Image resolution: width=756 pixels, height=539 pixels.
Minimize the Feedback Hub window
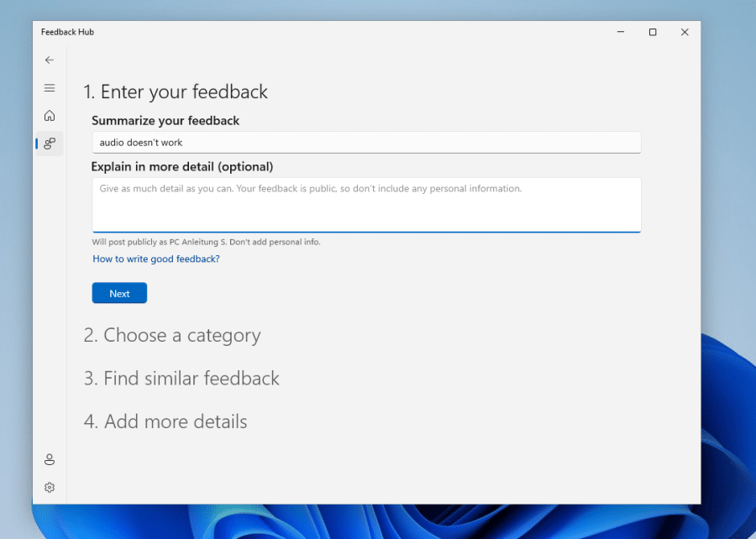[620, 32]
